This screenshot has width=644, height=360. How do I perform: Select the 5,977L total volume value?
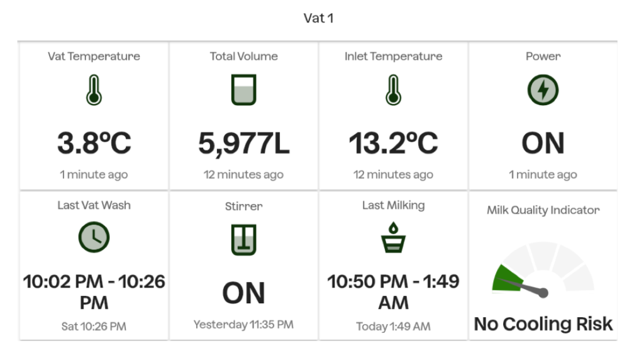244,143
